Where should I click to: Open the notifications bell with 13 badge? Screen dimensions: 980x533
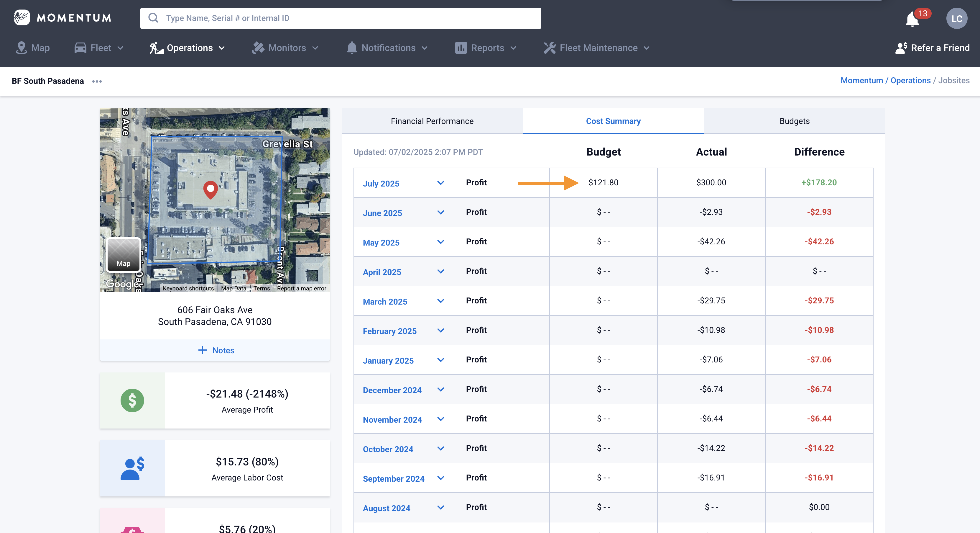tap(912, 19)
